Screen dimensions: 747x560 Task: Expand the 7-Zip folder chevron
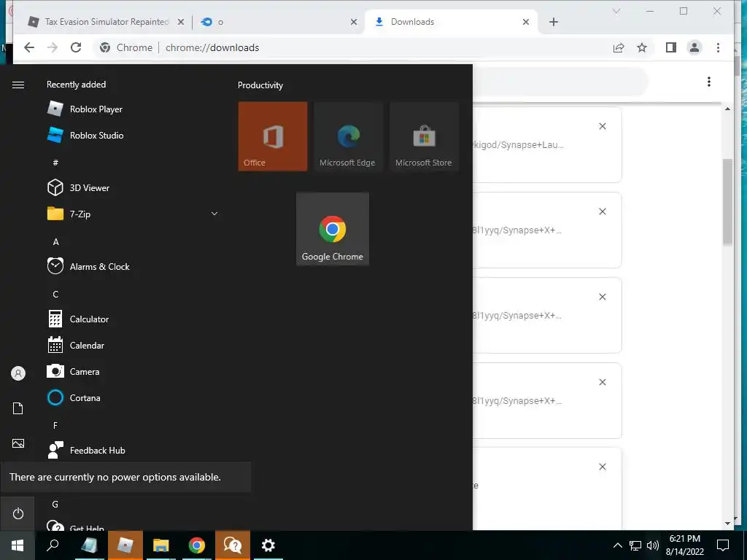point(214,214)
